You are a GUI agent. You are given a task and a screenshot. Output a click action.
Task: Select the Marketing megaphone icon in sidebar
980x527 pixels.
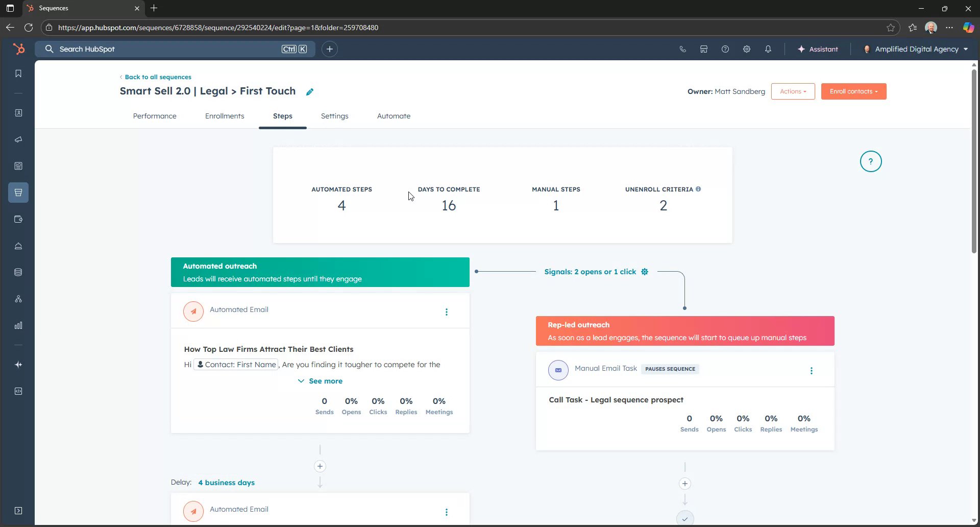pos(18,139)
